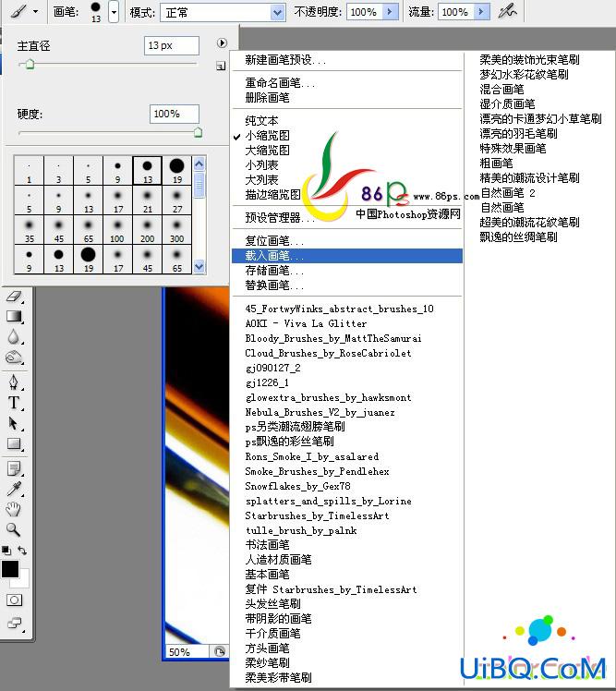Image resolution: width=616 pixels, height=691 pixels.
Task: Select the Type tool
Action: pos(14,403)
